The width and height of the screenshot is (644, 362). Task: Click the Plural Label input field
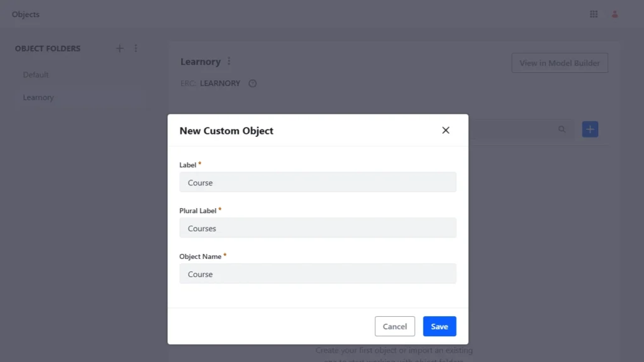point(318,228)
